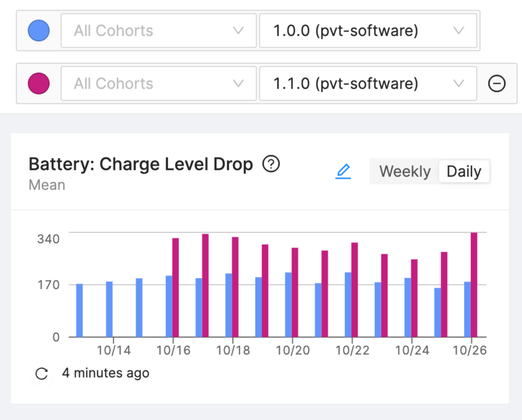
Task: Click the chevron arrow in 1.1.0 version selector
Action: point(458,83)
